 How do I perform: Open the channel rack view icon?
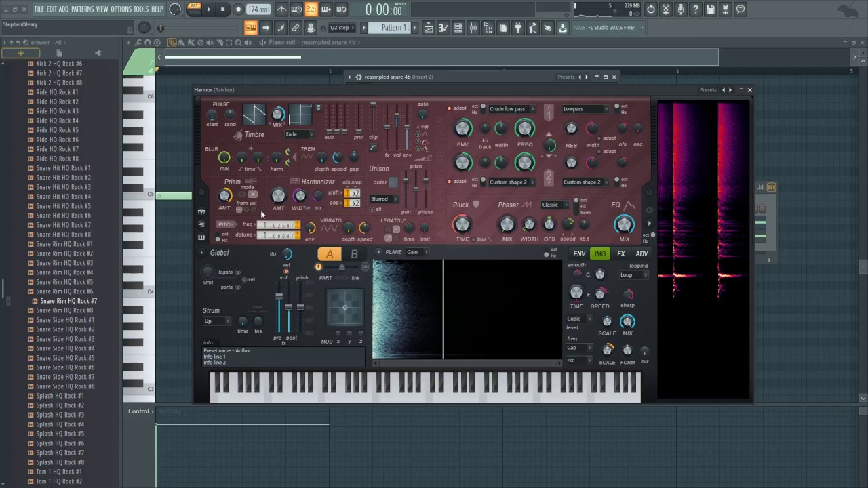pos(458,28)
